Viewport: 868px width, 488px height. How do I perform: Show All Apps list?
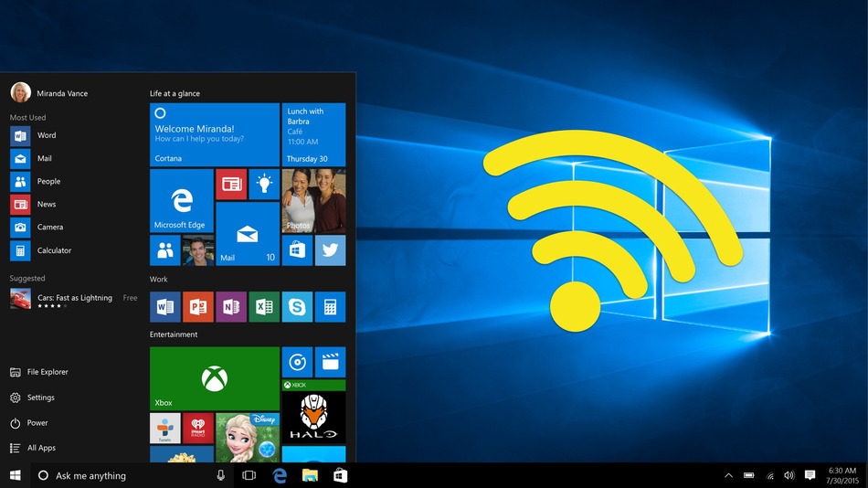click(x=33, y=448)
